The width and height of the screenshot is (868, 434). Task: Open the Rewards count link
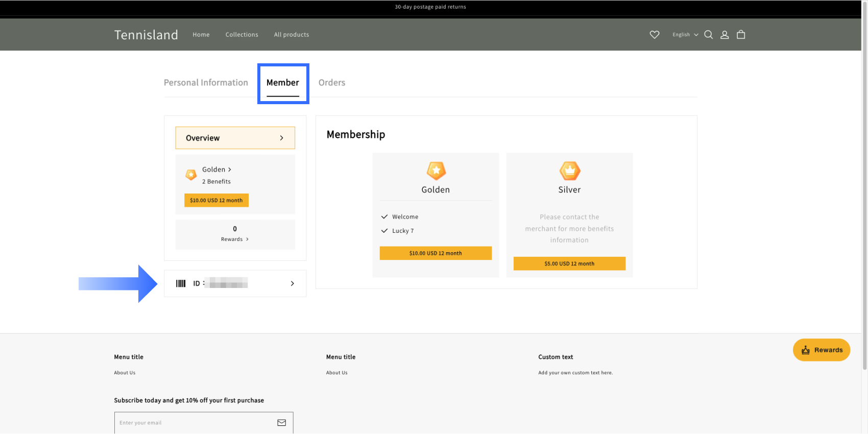(x=234, y=239)
